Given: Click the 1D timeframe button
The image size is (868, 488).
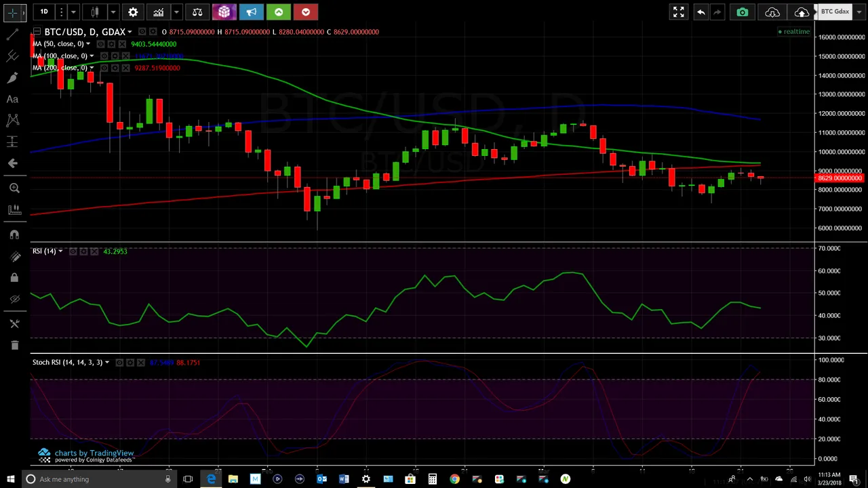Looking at the screenshot, I should [x=44, y=12].
